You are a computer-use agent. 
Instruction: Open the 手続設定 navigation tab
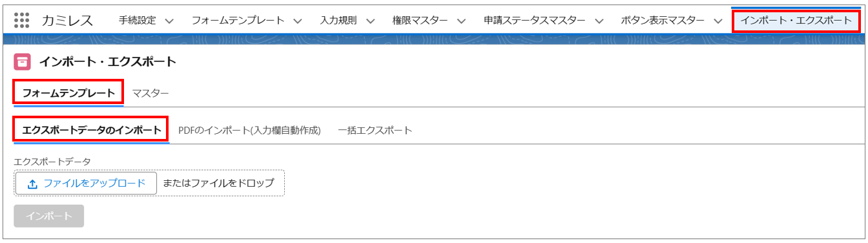pyautogui.click(x=138, y=21)
